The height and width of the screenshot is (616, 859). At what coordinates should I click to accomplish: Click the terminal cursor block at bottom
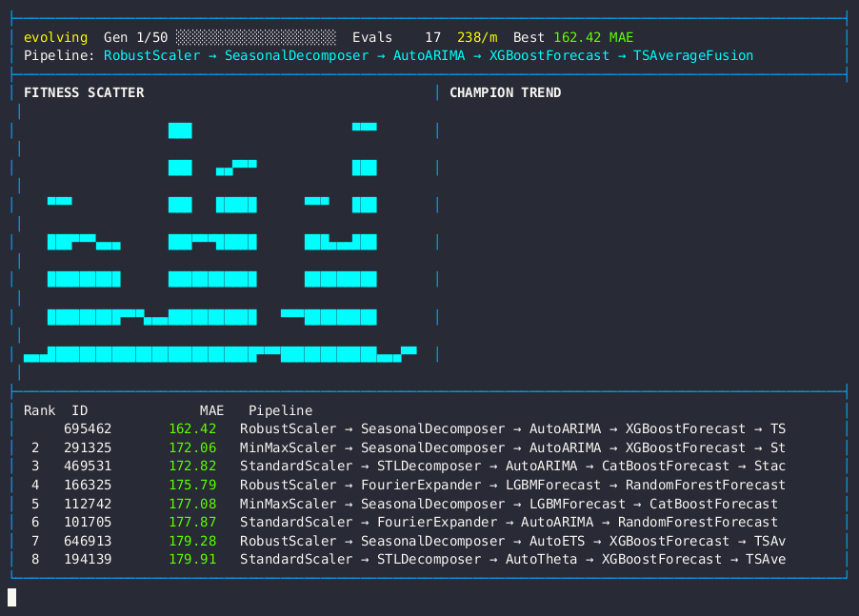(x=12, y=597)
